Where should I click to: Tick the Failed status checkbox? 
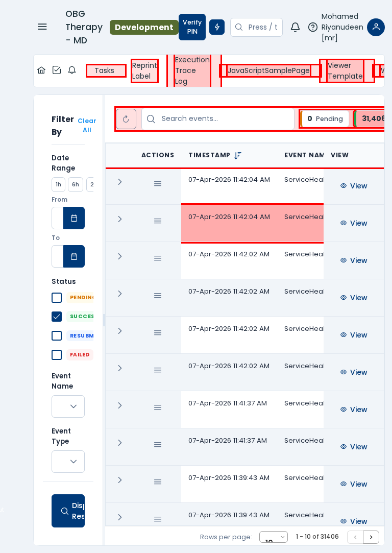(57, 355)
